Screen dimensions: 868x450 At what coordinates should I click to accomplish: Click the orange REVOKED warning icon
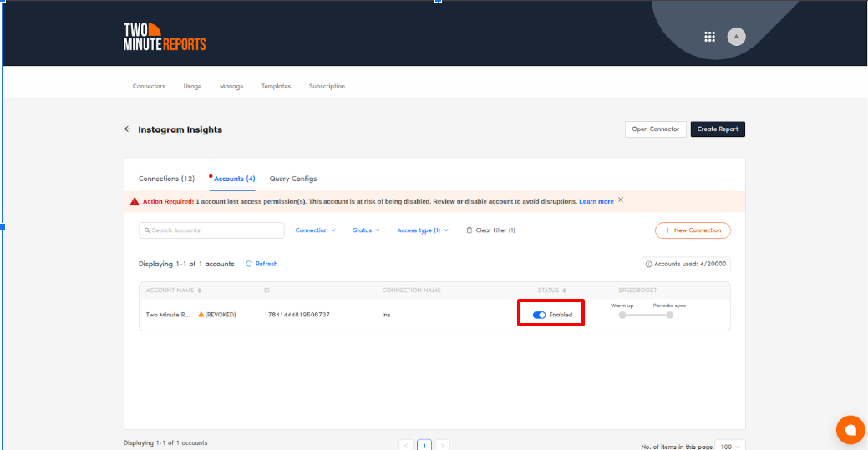point(201,315)
